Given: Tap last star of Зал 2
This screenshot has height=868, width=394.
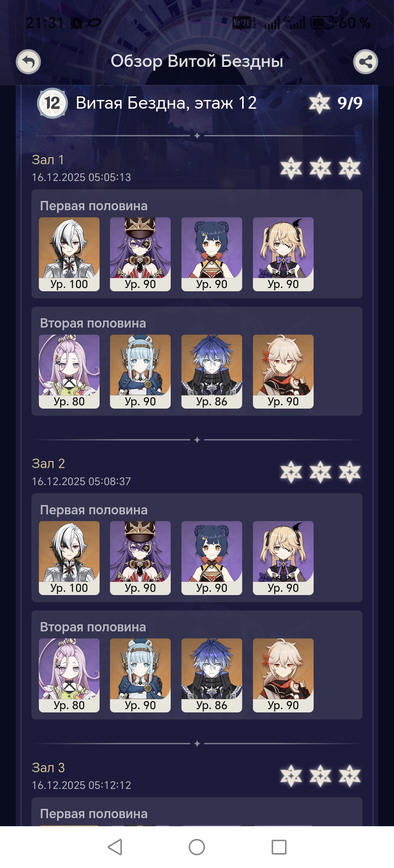Looking at the screenshot, I should 350,472.
